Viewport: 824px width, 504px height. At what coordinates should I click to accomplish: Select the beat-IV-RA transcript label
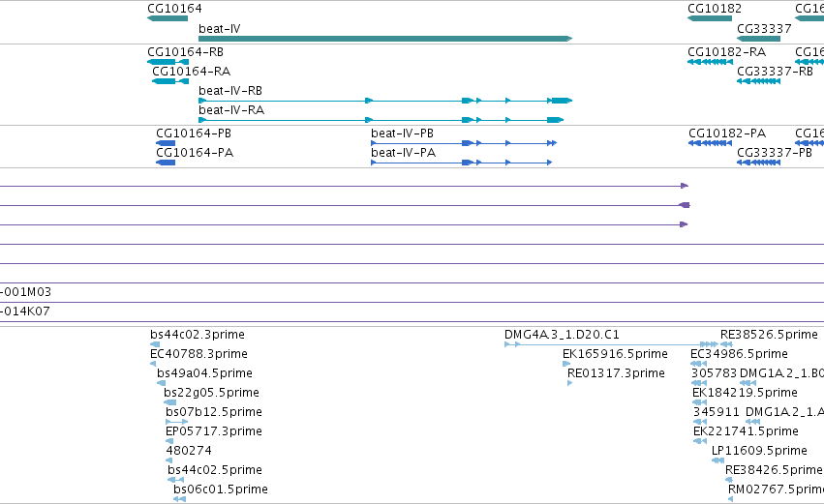pos(231,110)
